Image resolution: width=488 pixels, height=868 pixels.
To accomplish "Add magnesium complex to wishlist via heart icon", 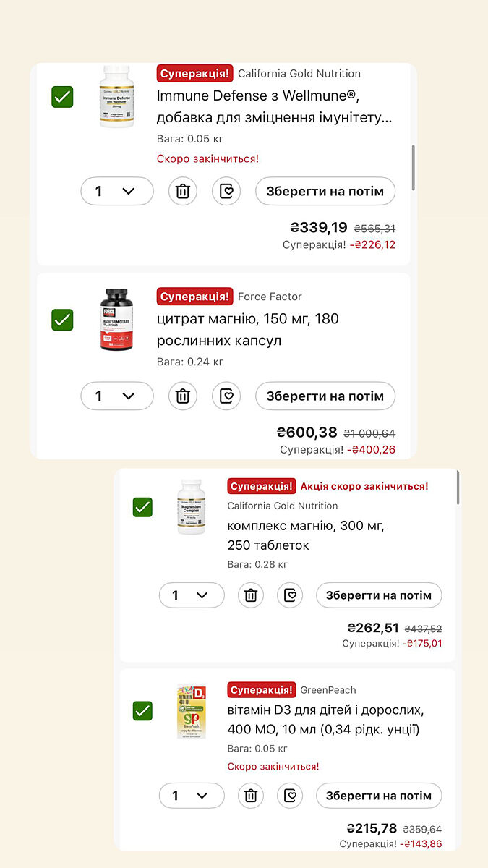I will [291, 595].
